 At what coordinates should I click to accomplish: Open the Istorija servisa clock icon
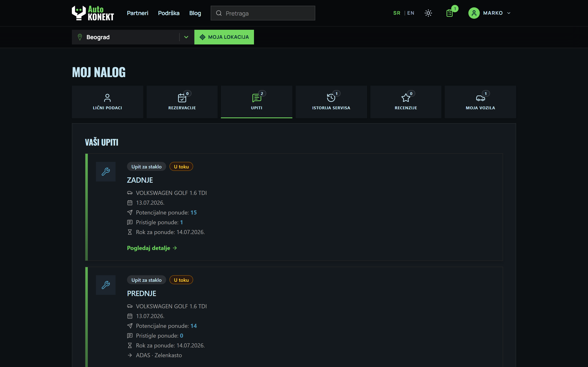[x=331, y=98]
